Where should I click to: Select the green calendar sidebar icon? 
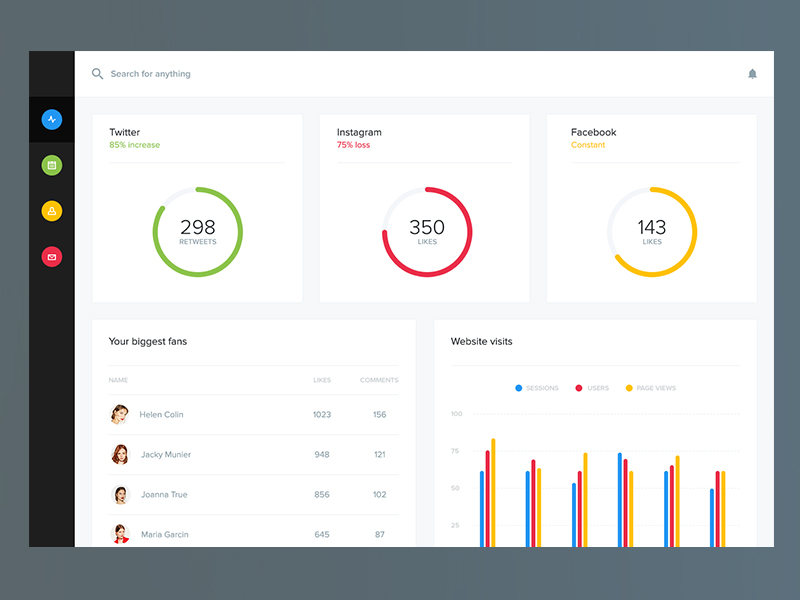coord(52,165)
